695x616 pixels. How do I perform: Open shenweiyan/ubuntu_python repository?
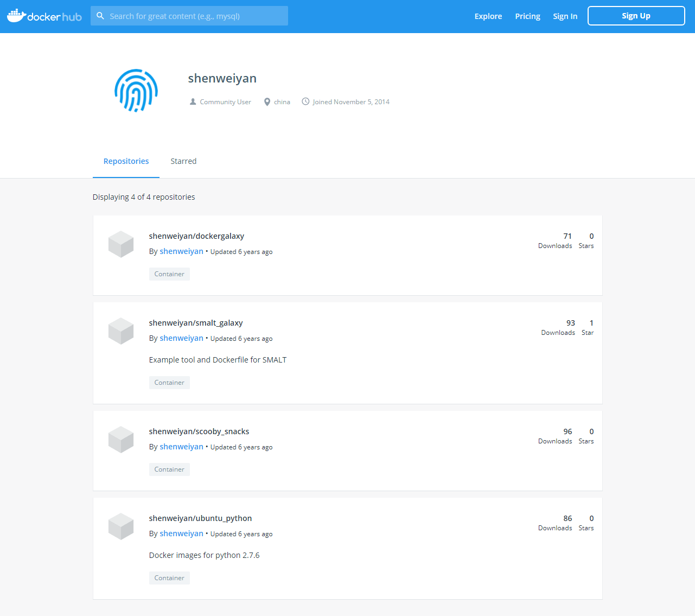(x=200, y=518)
